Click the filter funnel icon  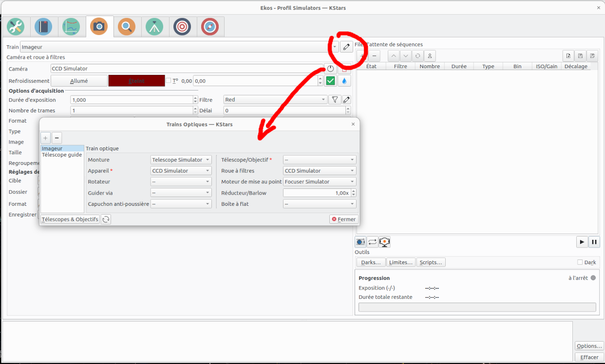click(x=334, y=100)
